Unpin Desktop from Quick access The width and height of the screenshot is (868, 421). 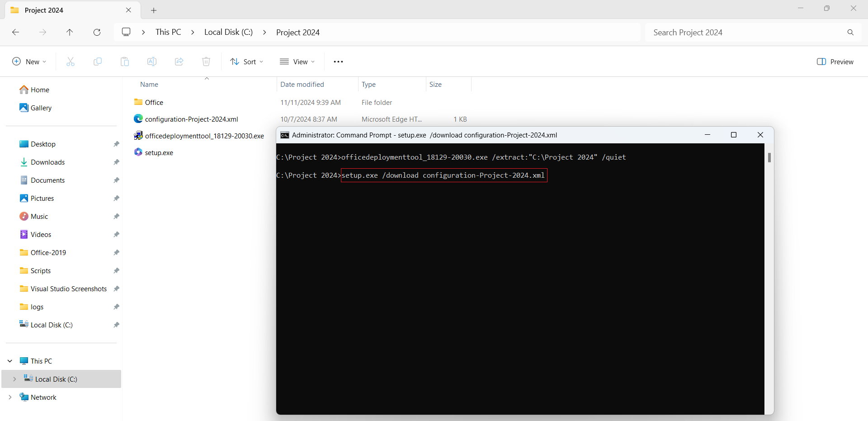116,144
